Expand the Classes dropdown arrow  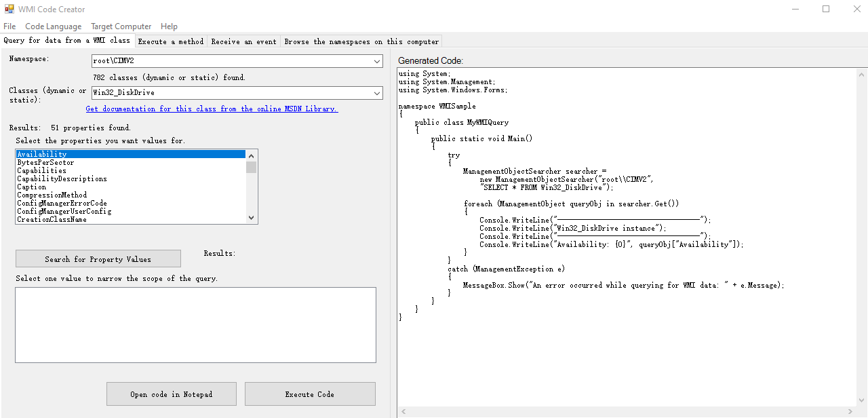coord(377,93)
